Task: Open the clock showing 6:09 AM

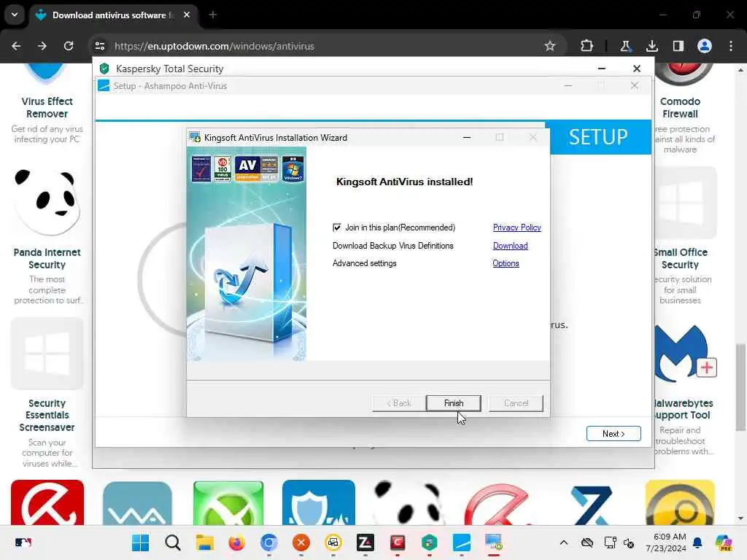Action: [665, 542]
